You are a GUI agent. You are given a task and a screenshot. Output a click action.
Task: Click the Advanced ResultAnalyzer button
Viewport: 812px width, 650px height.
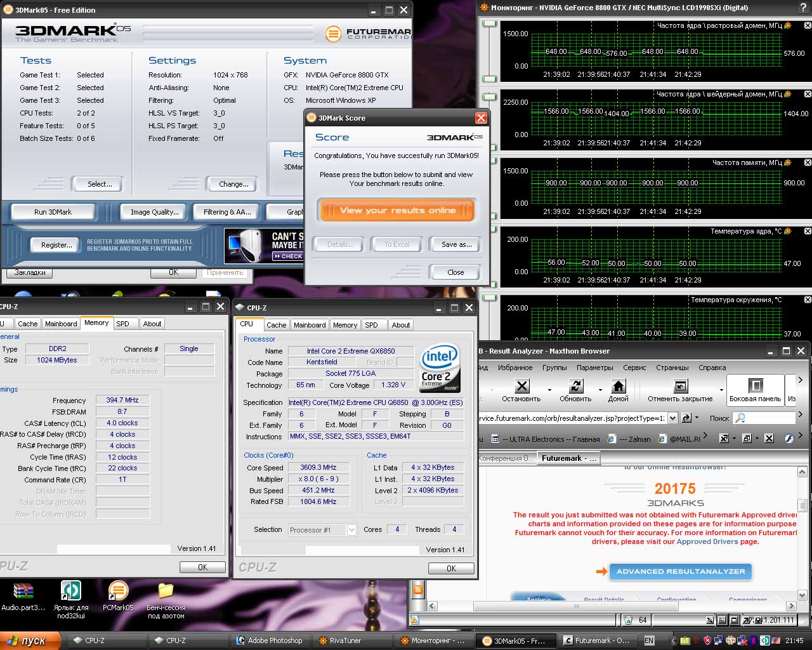click(680, 571)
